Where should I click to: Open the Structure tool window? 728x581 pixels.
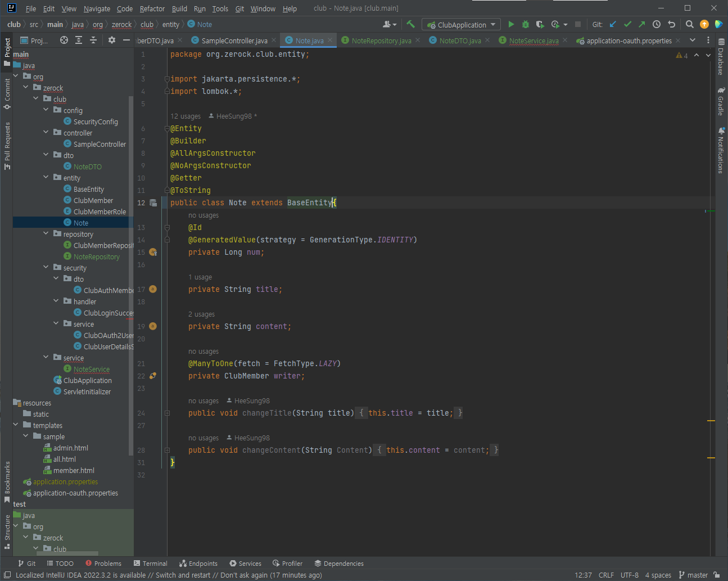click(x=7, y=532)
